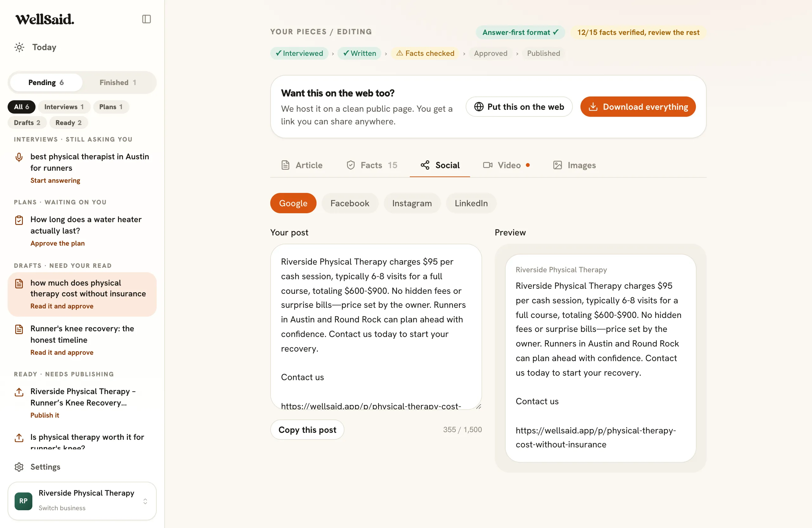The image size is (812, 528).
Task: Click the post text area resize handle
Action: coord(478,406)
